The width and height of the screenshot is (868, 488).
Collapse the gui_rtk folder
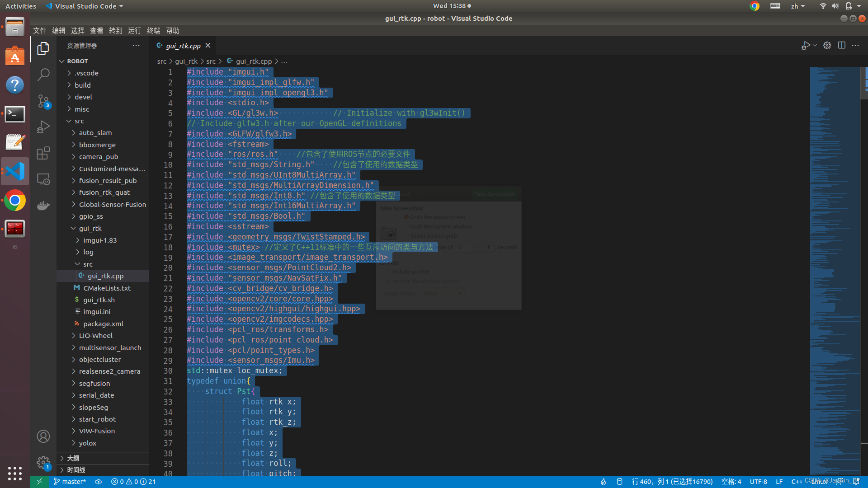coord(90,228)
